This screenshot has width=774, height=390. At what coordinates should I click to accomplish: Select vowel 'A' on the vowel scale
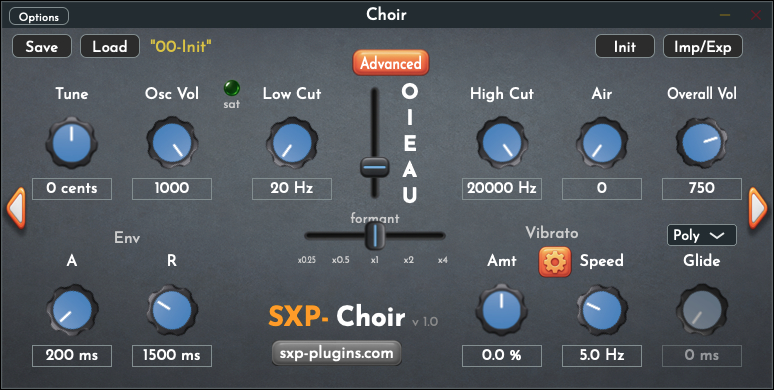410,169
